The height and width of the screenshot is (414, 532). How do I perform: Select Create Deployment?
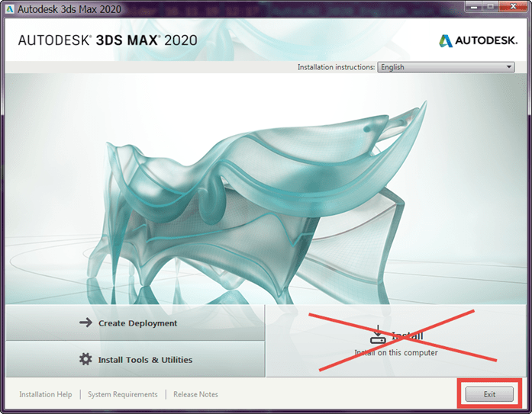click(135, 323)
